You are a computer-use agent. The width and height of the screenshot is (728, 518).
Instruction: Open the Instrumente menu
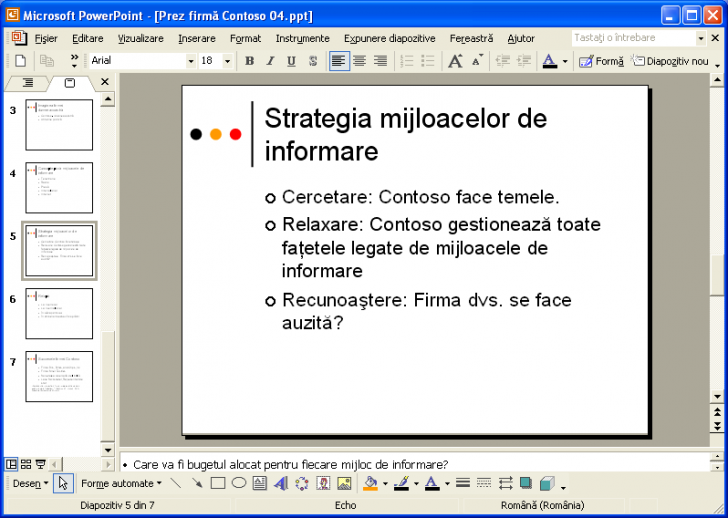pos(303,39)
